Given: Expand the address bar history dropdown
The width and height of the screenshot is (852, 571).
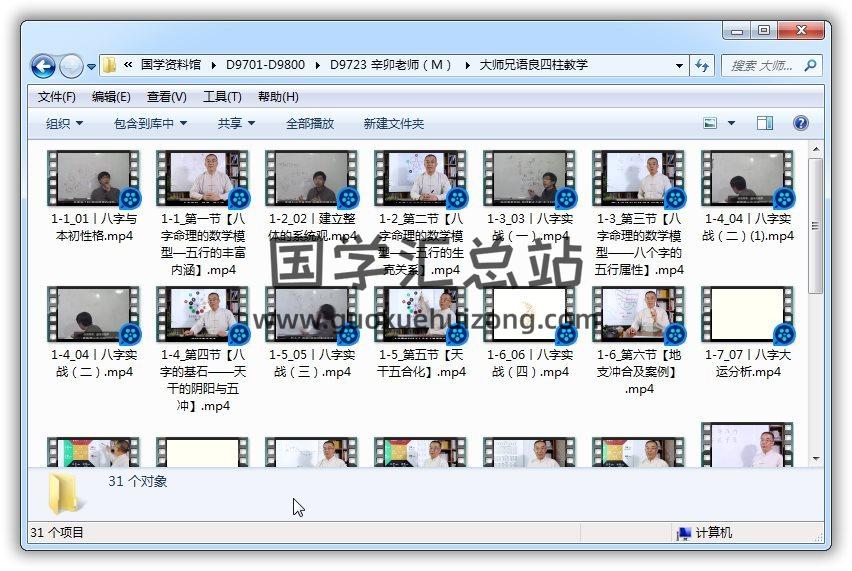Looking at the screenshot, I should tap(679, 66).
